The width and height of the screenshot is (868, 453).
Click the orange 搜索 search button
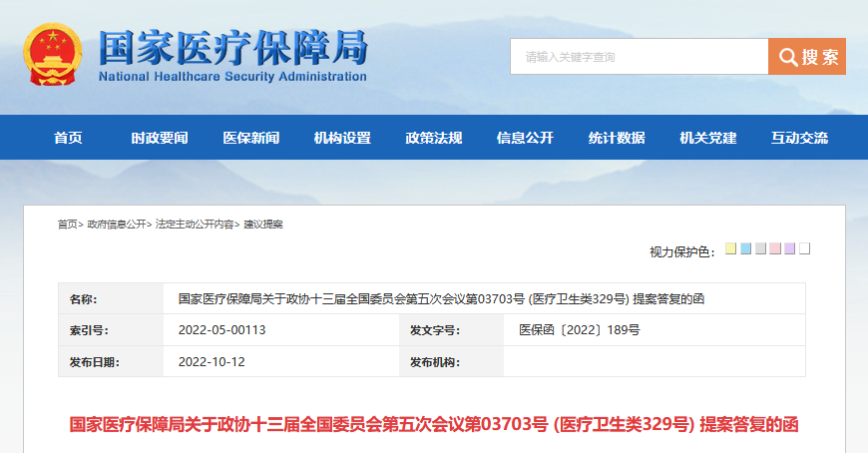pos(807,57)
